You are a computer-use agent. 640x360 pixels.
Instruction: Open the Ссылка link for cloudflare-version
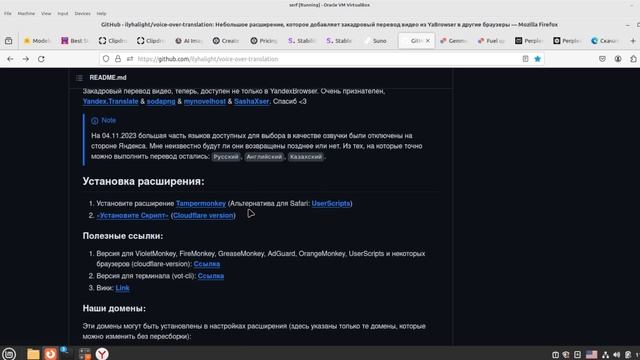coord(207,264)
